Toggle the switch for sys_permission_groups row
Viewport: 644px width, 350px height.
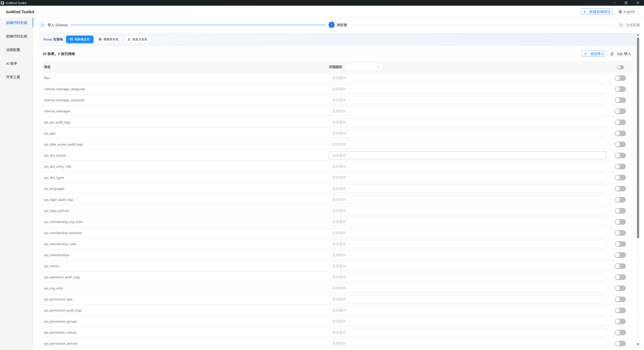pos(620,322)
